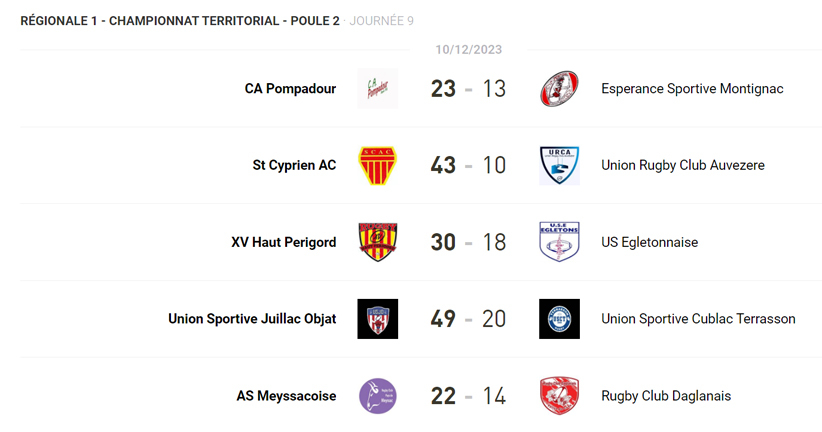View the 49 - 20 match score
822x432 pixels.
click(468, 319)
